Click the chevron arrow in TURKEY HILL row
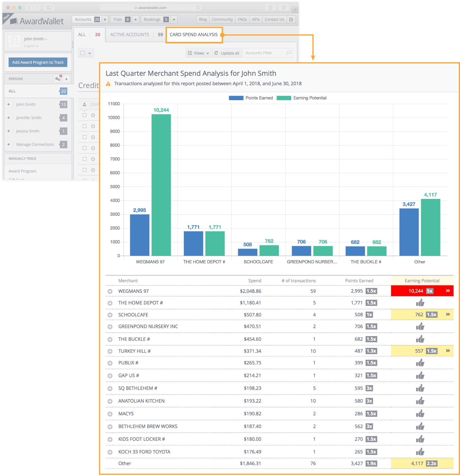460x476 pixels. 448,351
